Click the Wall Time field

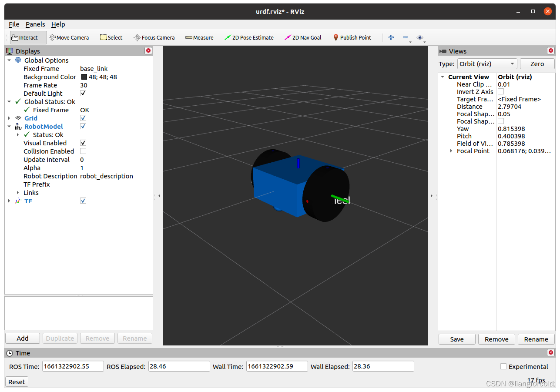277,366
